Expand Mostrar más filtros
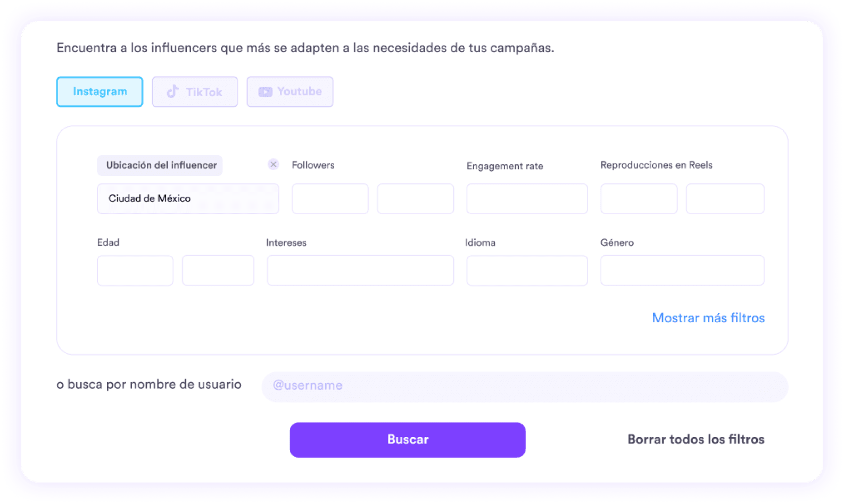Image resolution: width=844 pixels, height=504 pixels. (x=708, y=318)
